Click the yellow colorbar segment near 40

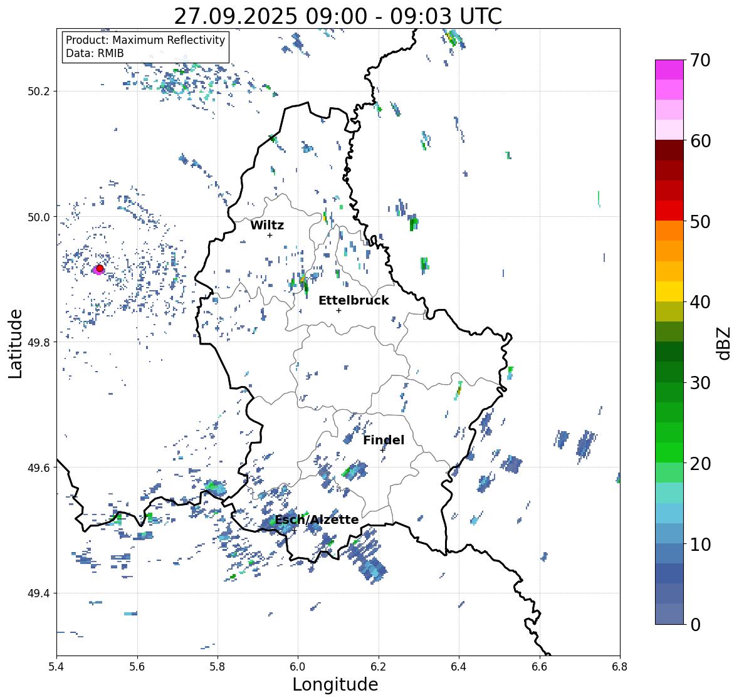[669, 291]
